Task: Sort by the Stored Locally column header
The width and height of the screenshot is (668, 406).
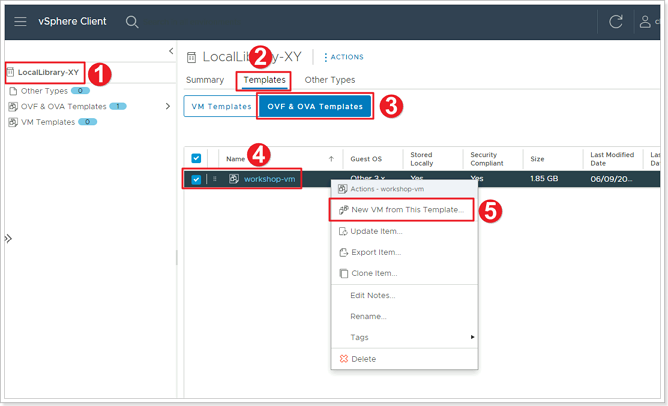Action: [422, 159]
